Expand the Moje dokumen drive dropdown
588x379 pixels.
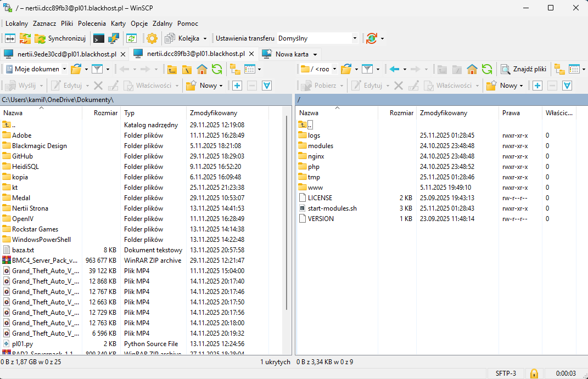pos(64,69)
